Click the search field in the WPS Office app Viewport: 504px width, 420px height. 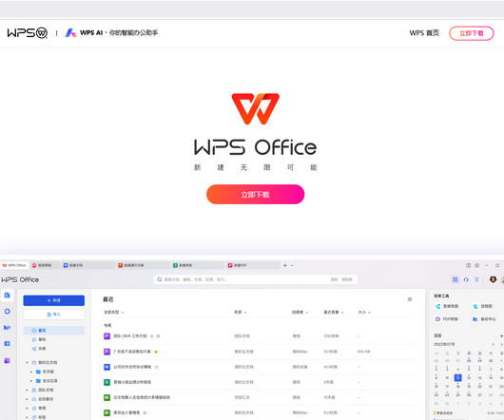pos(256,279)
